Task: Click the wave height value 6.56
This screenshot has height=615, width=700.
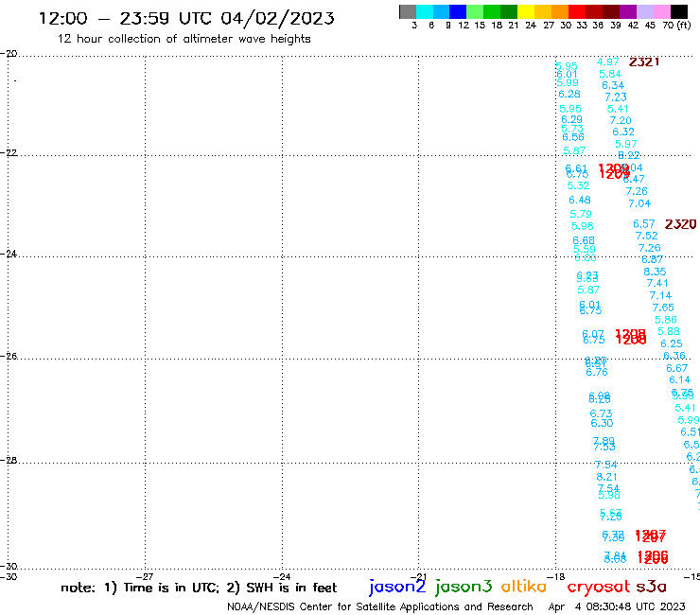Action: (x=573, y=137)
